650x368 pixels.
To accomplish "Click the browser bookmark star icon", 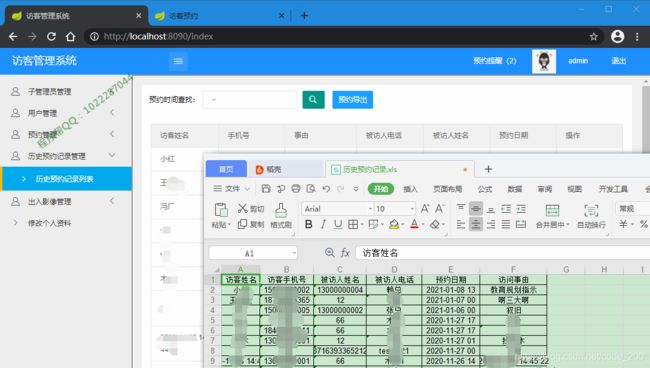I will (594, 36).
